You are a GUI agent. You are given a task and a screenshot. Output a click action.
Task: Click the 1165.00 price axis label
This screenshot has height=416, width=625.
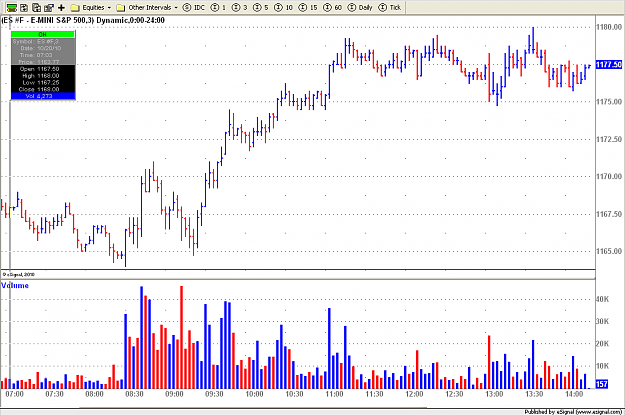[x=609, y=251]
